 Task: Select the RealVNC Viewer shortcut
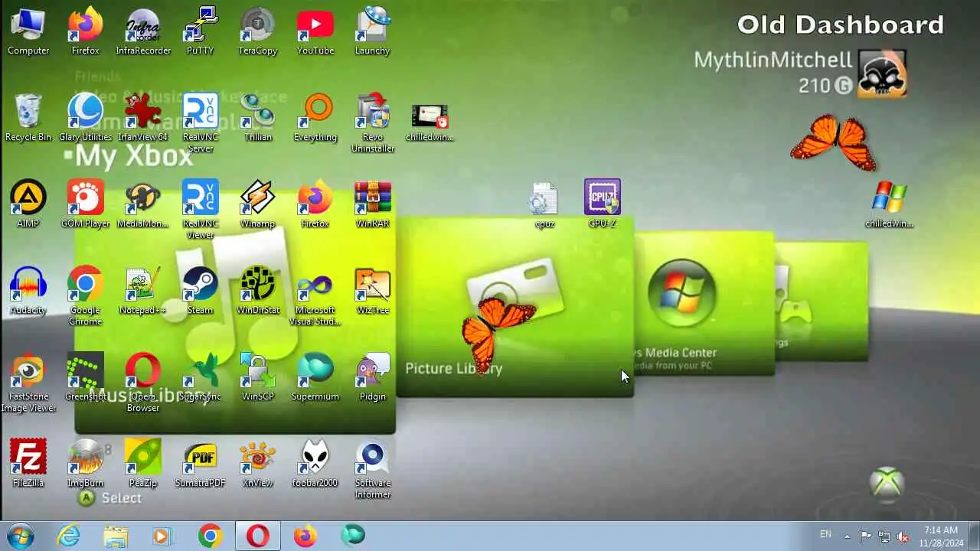coord(200,210)
